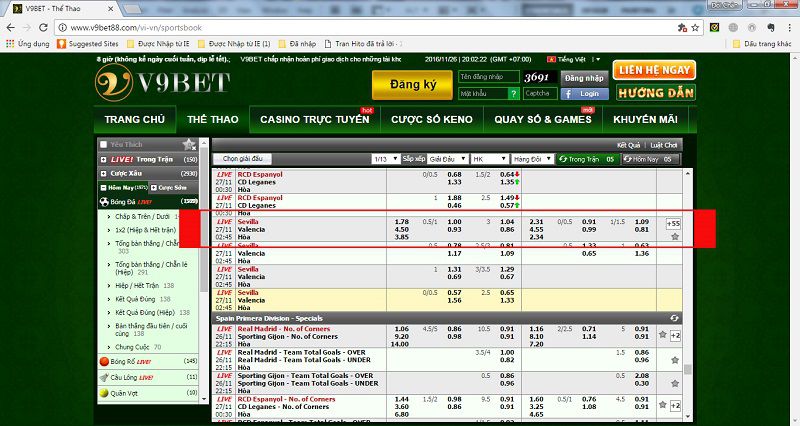The width and height of the screenshot is (800, 426).
Task: Click the captcha help question mark icon
Action: 514,93
